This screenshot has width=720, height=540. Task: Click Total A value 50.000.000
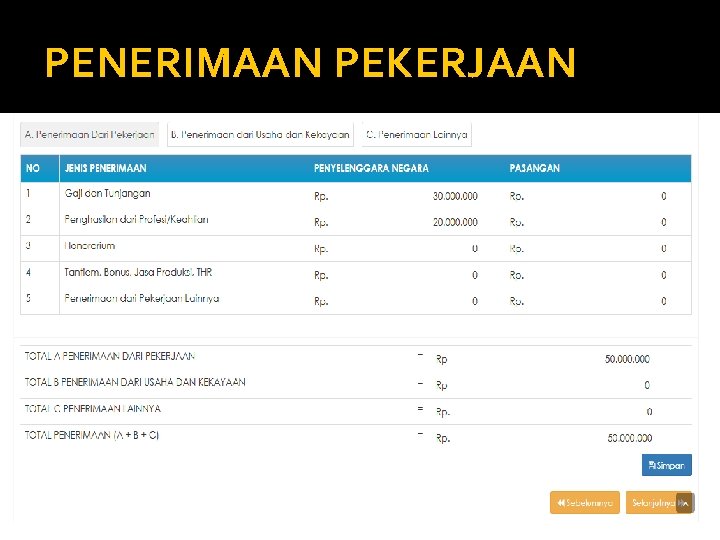coord(627,359)
